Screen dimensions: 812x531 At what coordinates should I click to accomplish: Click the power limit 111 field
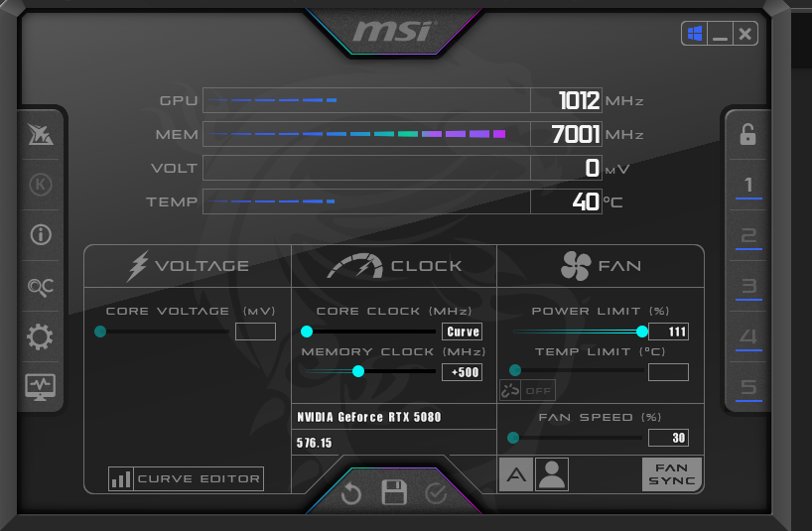click(668, 332)
